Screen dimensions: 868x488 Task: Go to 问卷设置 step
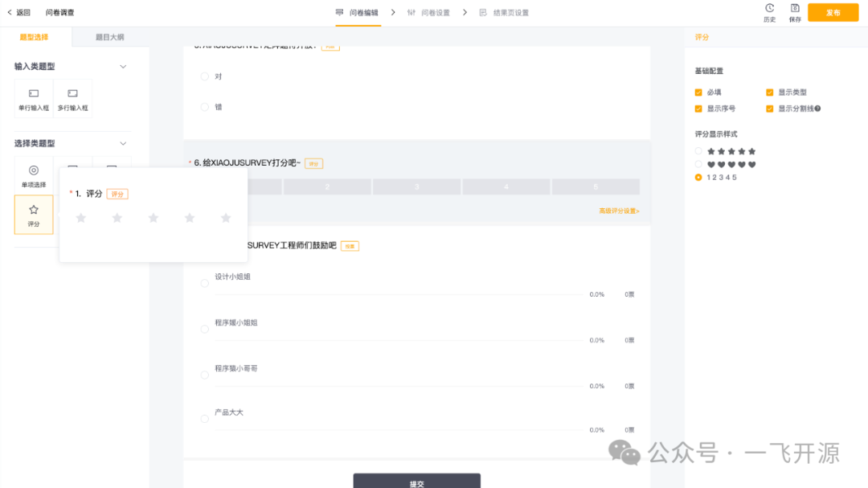pyautogui.click(x=429, y=12)
